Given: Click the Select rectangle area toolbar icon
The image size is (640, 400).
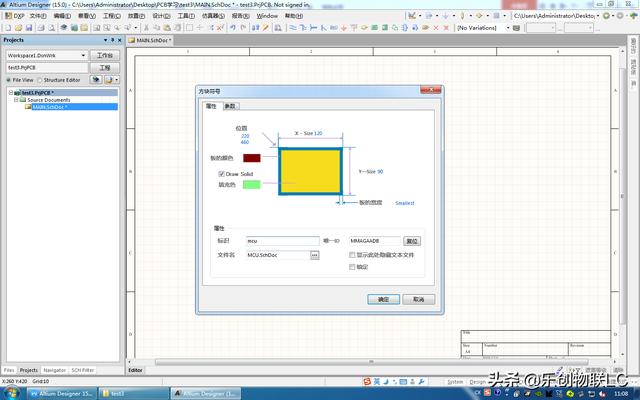Looking at the screenshot, I should [x=190, y=28].
